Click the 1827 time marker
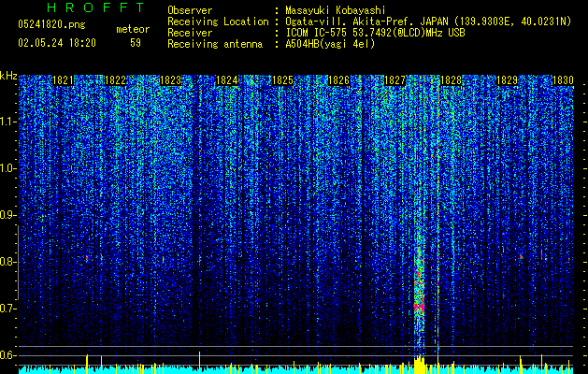The width and height of the screenshot is (588, 374). tap(394, 80)
